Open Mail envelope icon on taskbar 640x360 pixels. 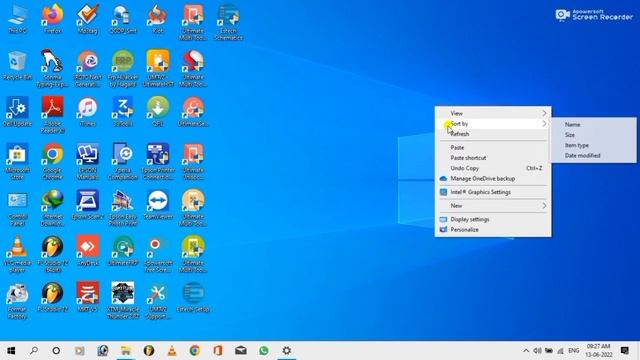coord(241,351)
